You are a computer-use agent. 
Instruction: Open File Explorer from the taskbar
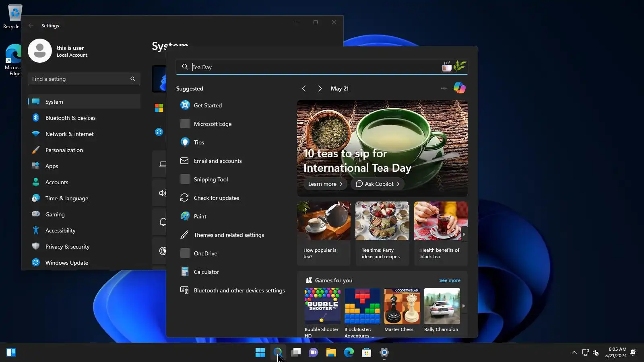(331, 352)
